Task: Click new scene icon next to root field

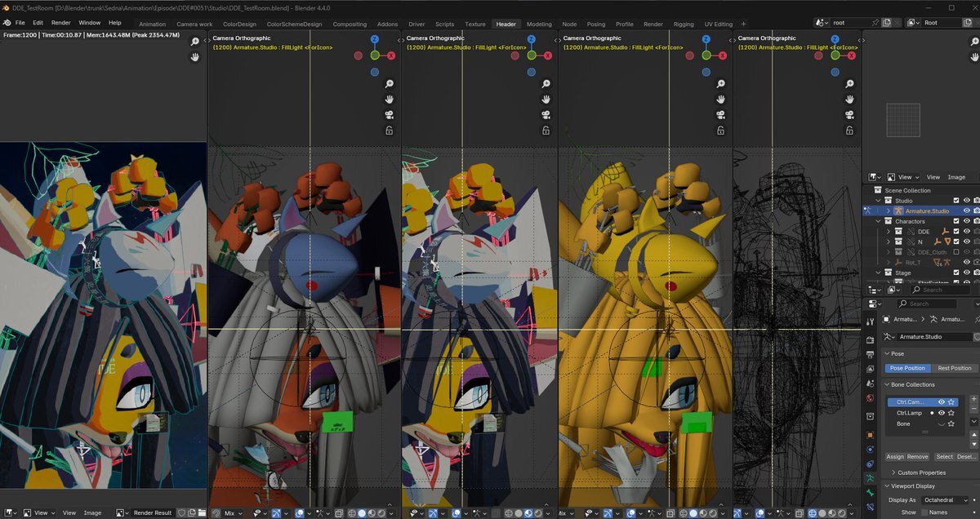Action: (888, 23)
